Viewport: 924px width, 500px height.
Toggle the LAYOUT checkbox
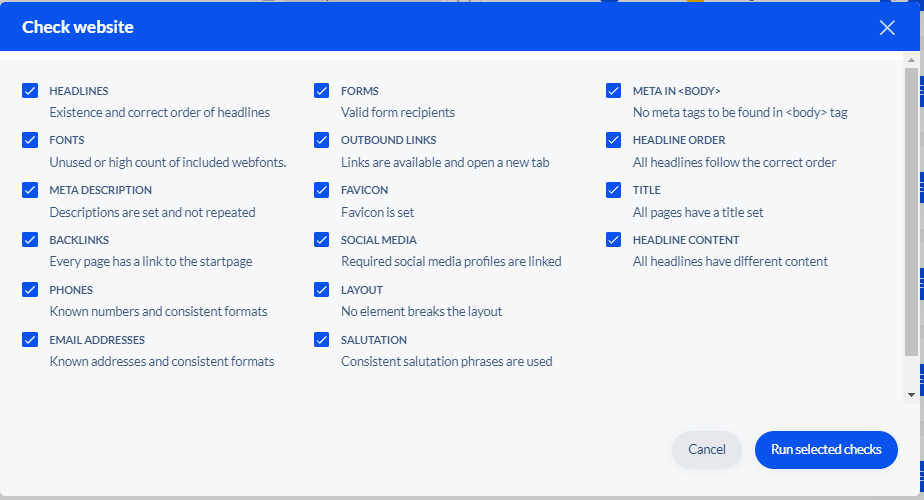(322, 290)
